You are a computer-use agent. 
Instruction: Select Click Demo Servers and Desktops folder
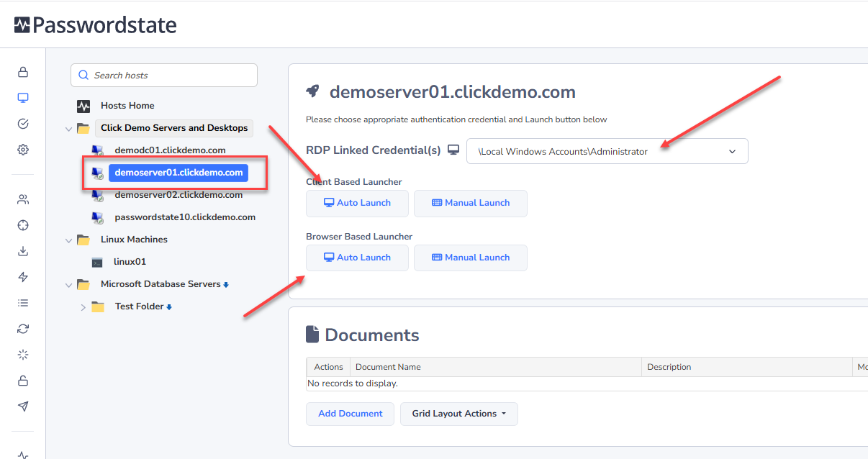174,128
